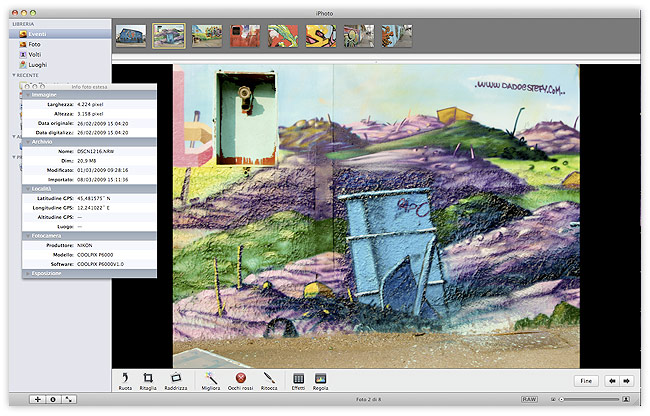650x416 pixels.
Task: Click the Modello value COOLPIX P6000
Action: tap(95, 255)
